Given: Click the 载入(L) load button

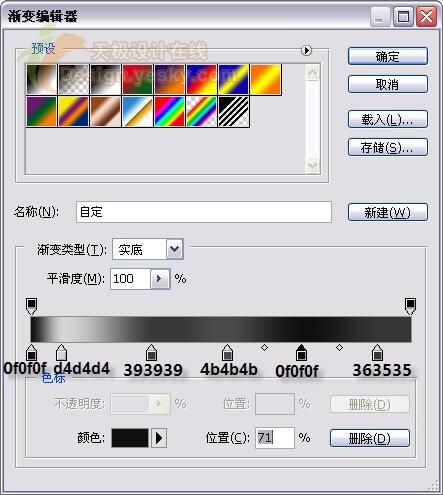Looking at the screenshot, I should tap(388, 119).
